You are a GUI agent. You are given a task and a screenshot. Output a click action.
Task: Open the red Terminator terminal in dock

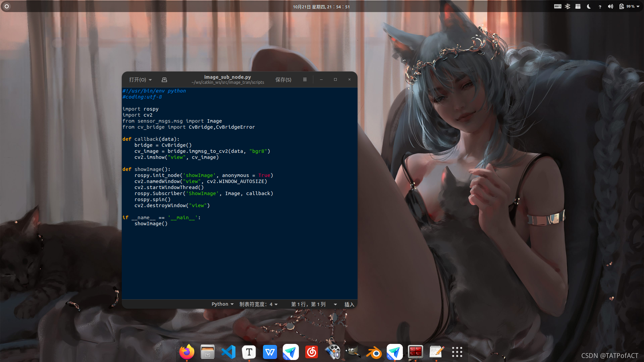point(416,352)
